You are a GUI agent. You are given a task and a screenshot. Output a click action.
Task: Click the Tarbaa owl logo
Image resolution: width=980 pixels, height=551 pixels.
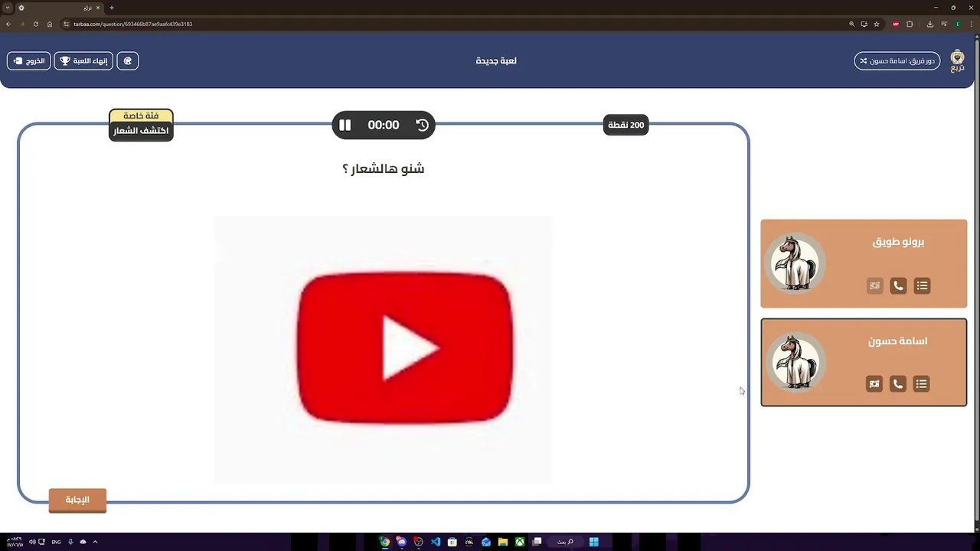[x=958, y=60]
